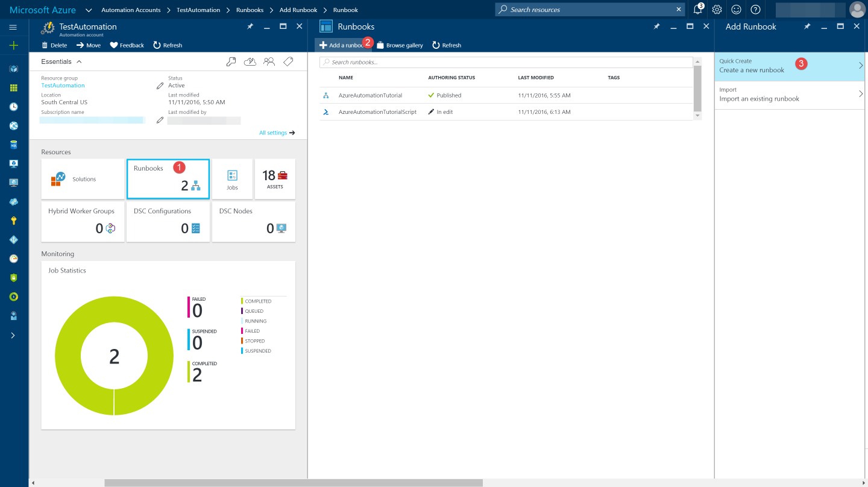Open the cube resource icon in the sidebar

(13, 69)
